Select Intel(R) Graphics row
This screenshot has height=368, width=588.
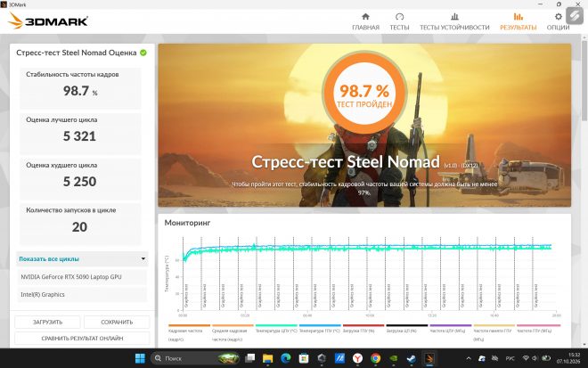click(x=82, y=294)
